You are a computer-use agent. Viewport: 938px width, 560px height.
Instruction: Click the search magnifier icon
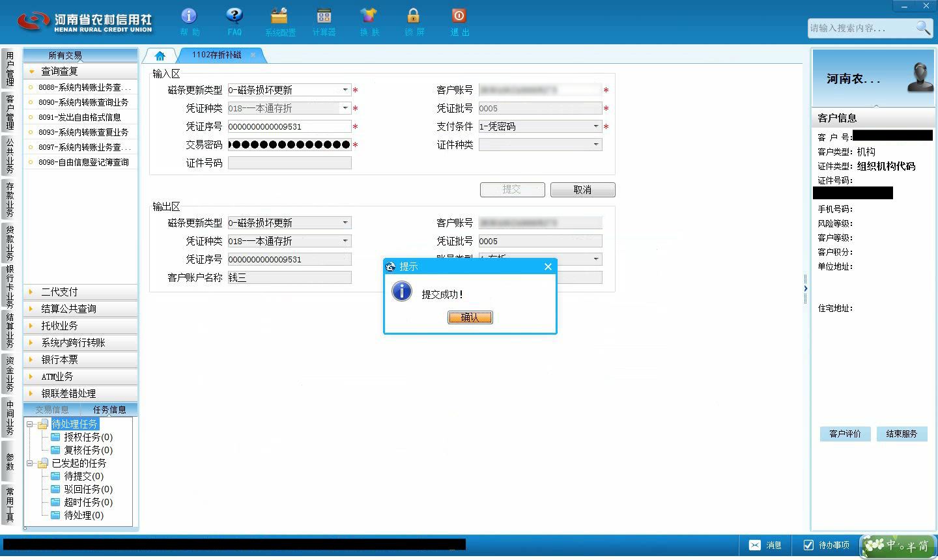point(923,27)
